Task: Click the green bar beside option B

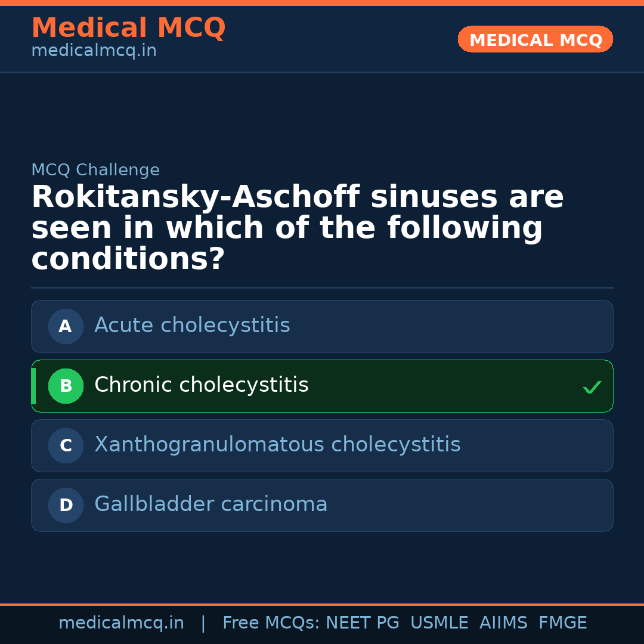Action: pos(33,386)
